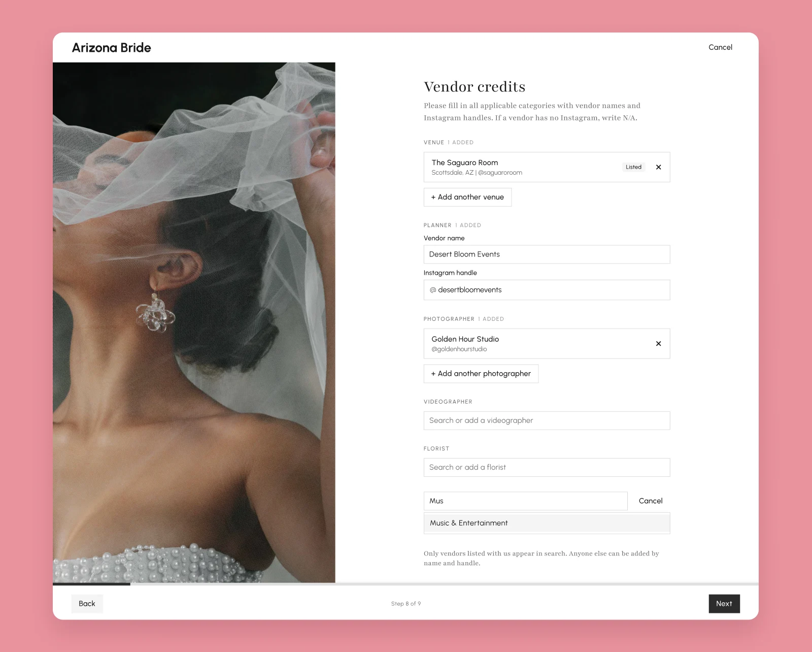Focus the planner Vendor name field
The width and height of the screenshot is (812, 652).
[x=547, y=254]
